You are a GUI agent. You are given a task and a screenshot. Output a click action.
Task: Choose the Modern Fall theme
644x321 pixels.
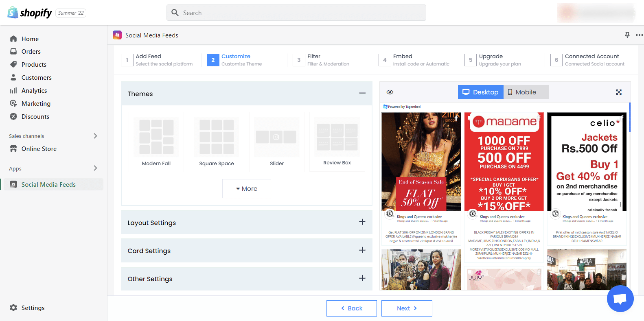click(156, 142)
